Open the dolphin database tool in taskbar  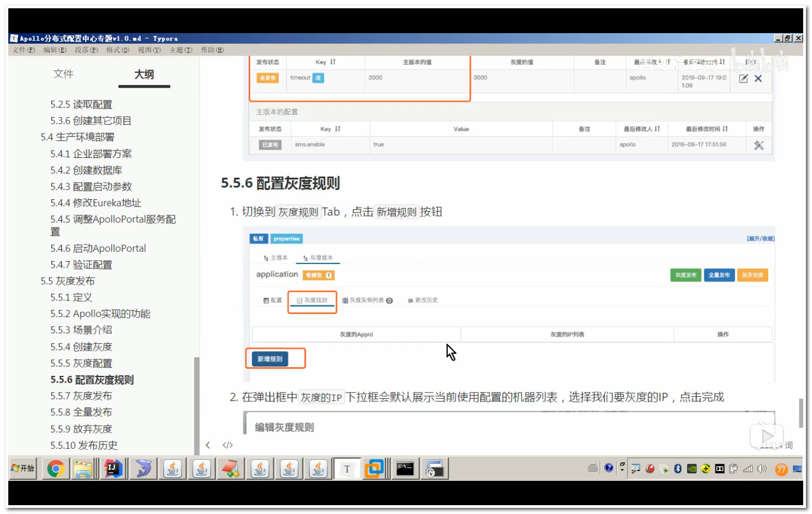point(144,469)
